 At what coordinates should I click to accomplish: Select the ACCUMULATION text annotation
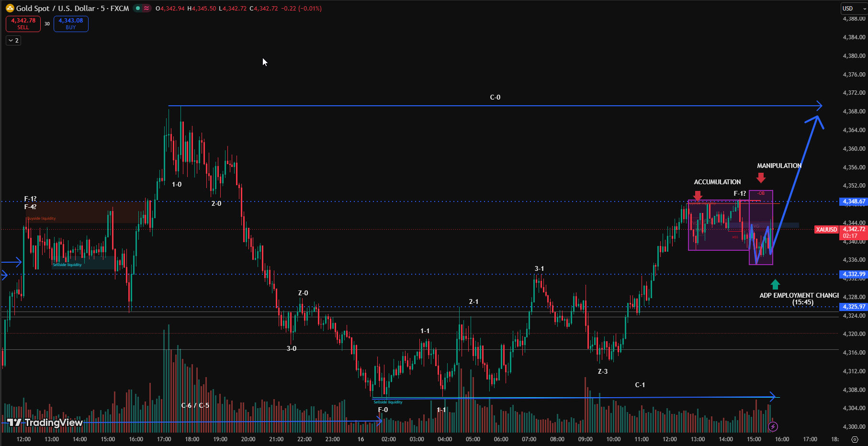click(717, 182)
